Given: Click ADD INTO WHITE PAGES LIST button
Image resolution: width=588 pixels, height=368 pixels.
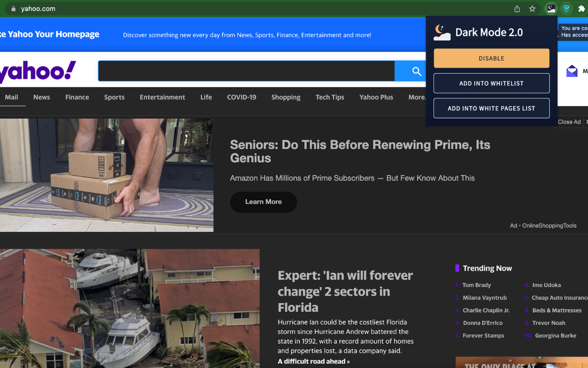Looking at the screenshot, I should point(492,108).
